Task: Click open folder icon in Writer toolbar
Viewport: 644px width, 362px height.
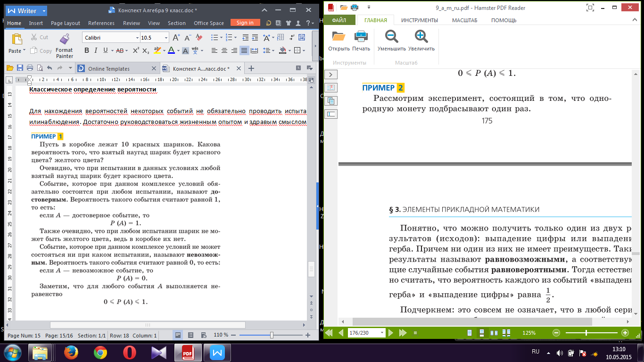Action: click(10, 68)
